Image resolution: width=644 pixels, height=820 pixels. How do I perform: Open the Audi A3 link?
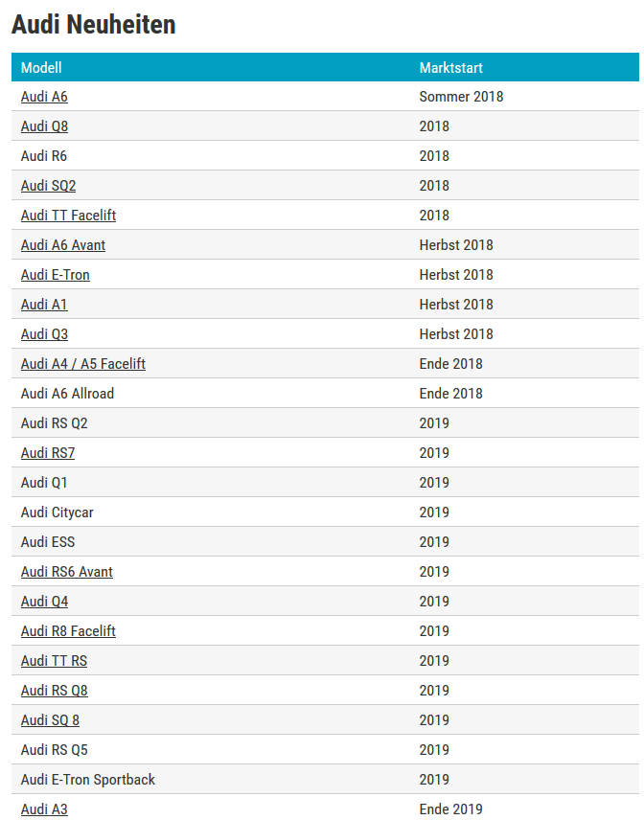(x=44, y=809)
